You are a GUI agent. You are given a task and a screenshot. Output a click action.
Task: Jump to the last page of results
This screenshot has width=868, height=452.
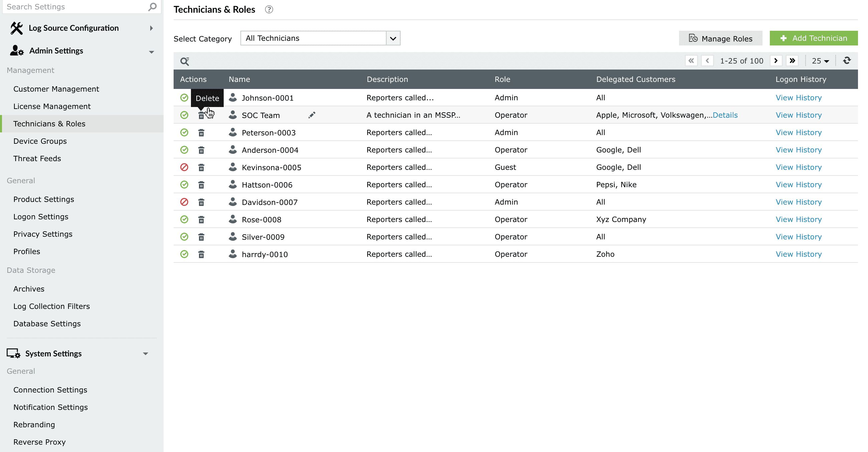click(x=792, y=61)
